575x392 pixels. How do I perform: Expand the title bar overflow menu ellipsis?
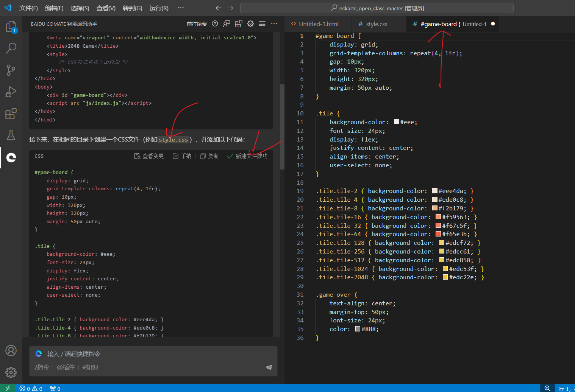click(181, 8)
